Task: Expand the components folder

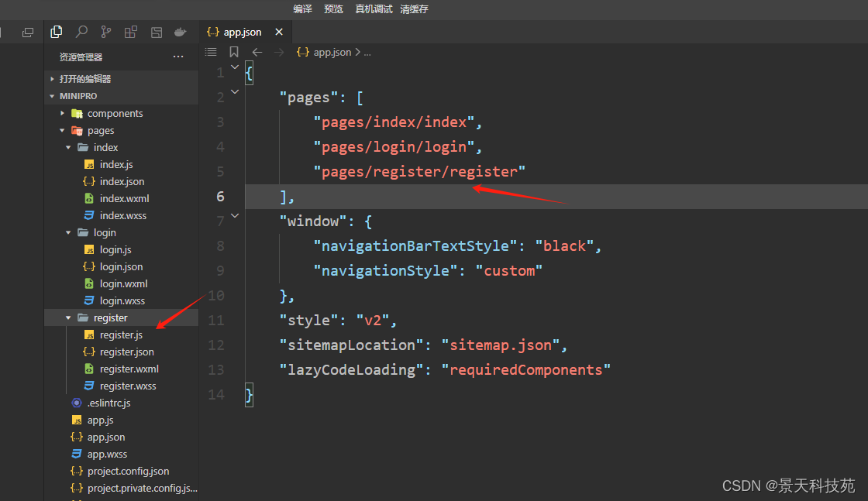Action: tap(62, 113)
